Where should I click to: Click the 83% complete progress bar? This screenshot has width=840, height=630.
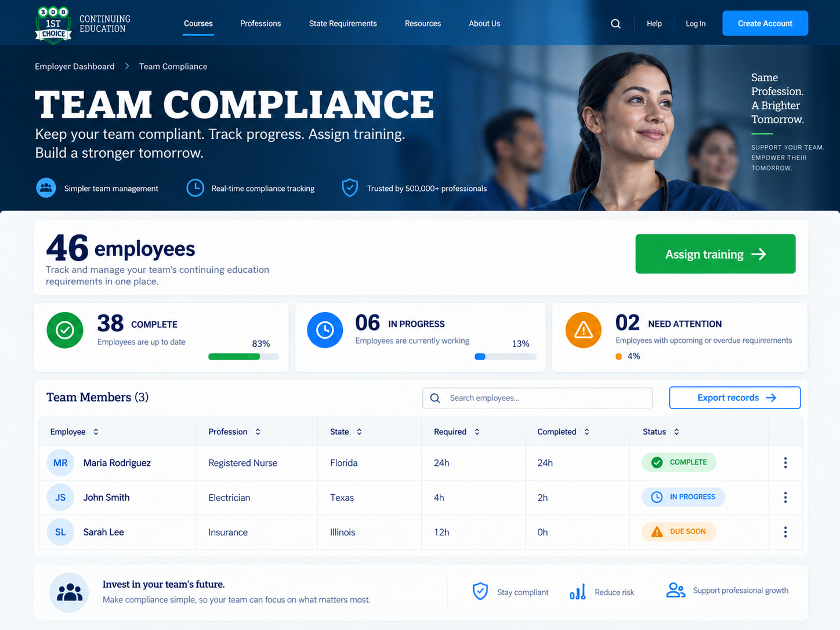[x=244, y=357]
